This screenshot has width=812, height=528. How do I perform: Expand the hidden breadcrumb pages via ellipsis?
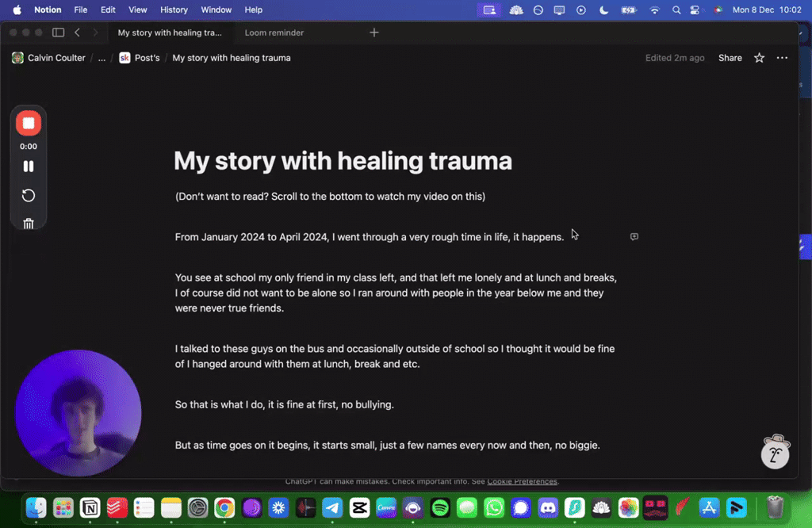100,57
